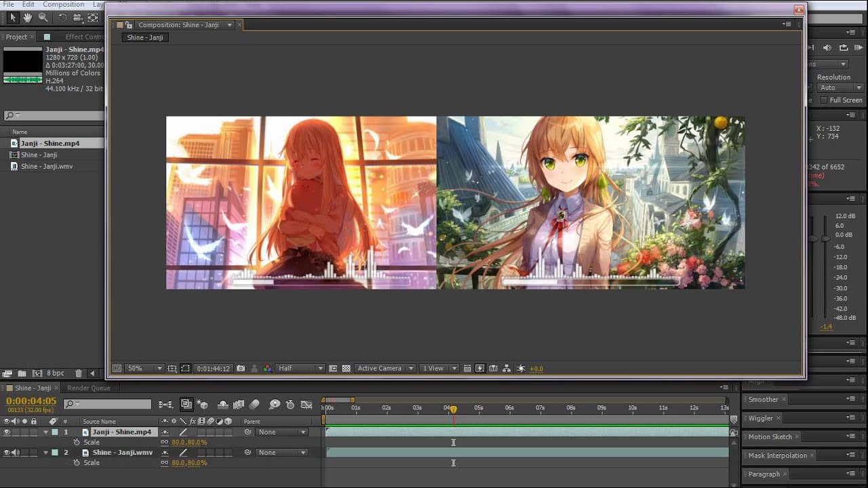Viewport: 868px width, 488px height.
Task: Toggle region of interest icon in viewer
Action: 333,369
